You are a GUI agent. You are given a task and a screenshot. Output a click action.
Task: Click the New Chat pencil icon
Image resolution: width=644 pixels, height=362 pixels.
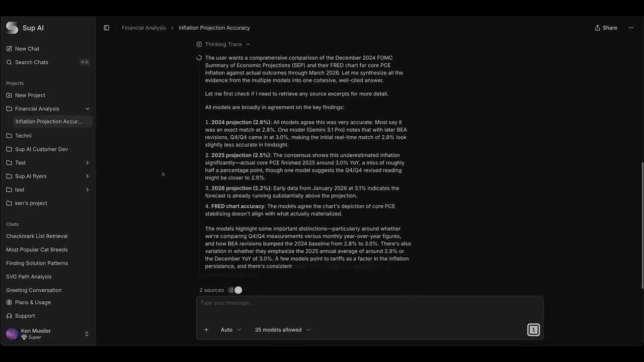coord(9,49)
